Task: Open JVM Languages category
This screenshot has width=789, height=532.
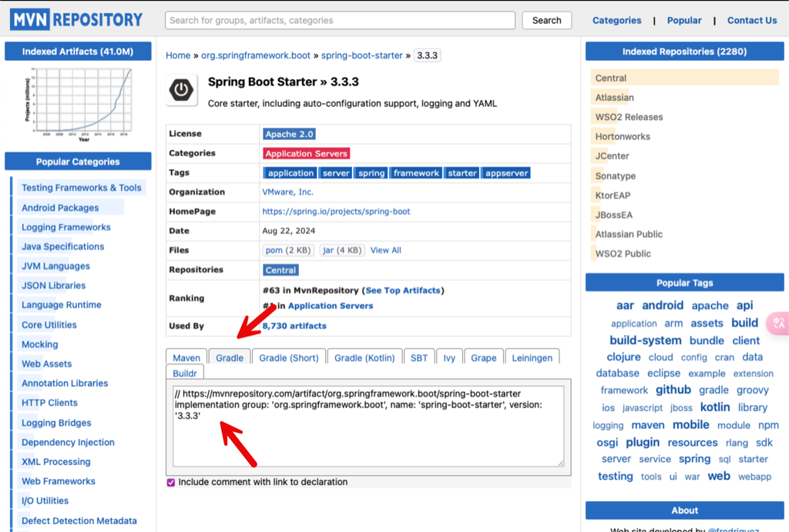Action: (55, 266)
